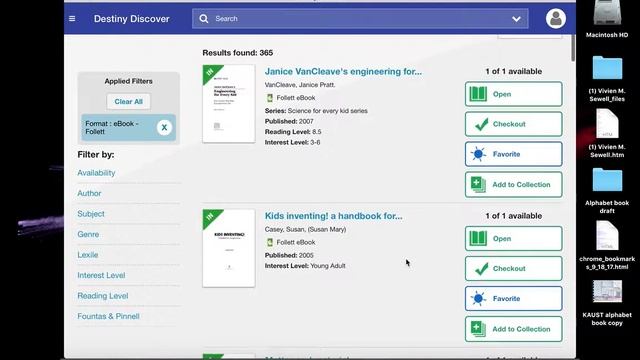Click author text 'Casey, Susan, (Susan Mary)'

coord(305,229)
